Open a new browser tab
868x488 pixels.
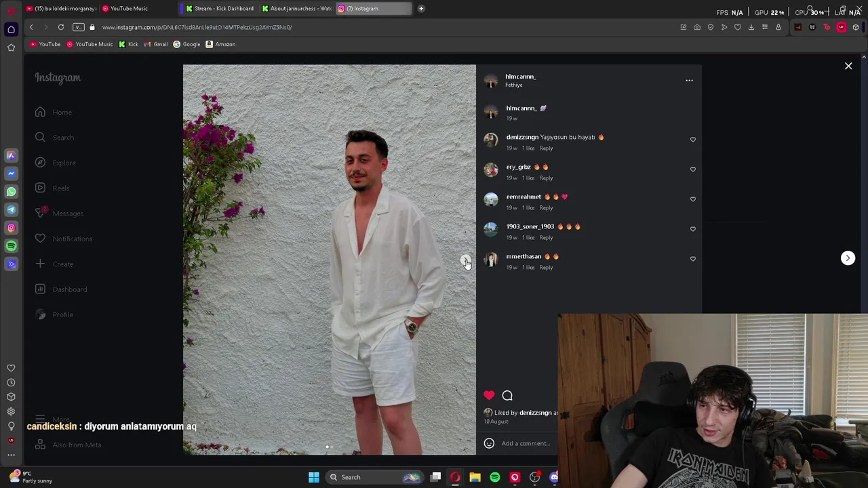(421, 8)
